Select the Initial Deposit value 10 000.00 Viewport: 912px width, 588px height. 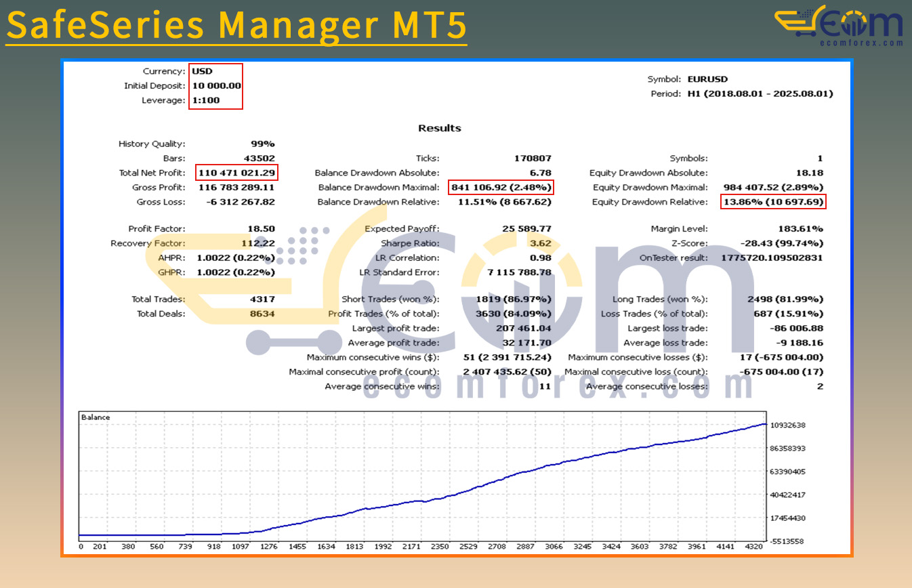click(217, 86)
